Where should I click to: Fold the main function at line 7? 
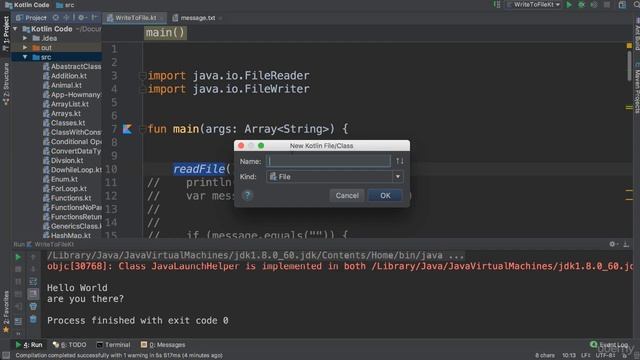[x=142, y=129]
